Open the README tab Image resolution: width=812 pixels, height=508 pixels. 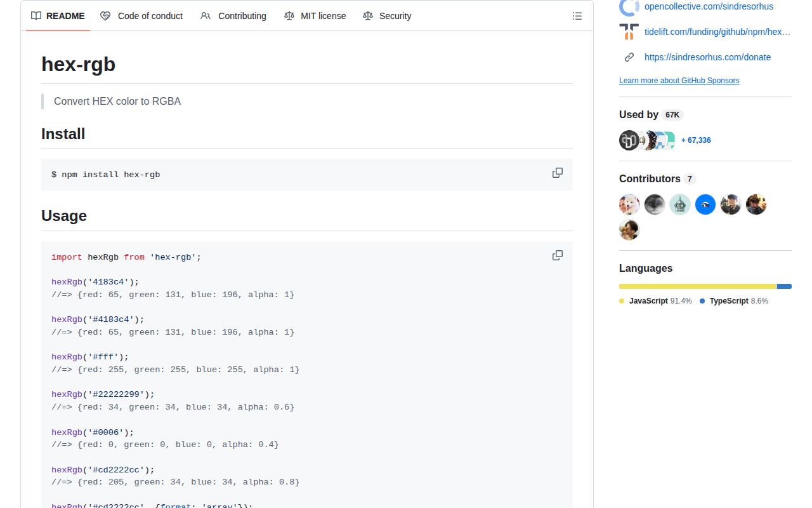tap(58, 16)
